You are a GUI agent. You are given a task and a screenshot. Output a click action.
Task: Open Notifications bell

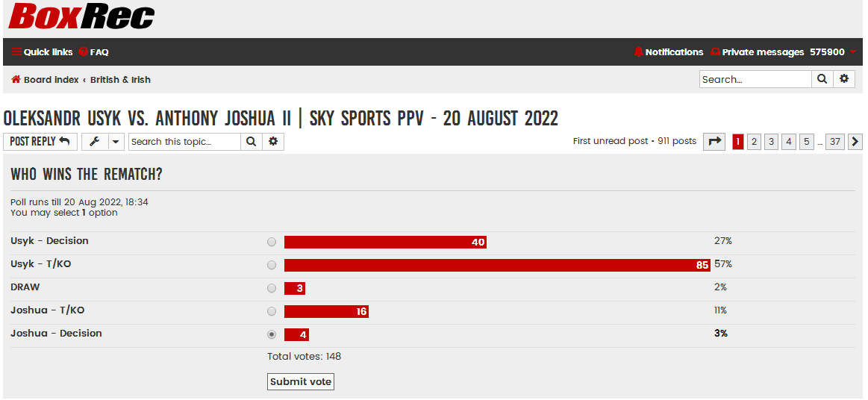pos(668,52)
